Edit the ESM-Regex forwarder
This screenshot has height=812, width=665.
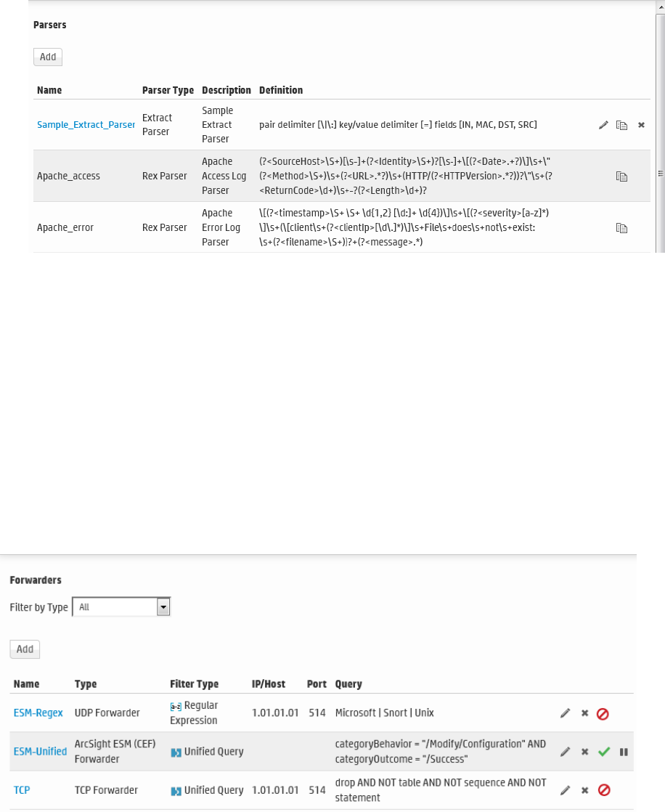coord(566,714)
